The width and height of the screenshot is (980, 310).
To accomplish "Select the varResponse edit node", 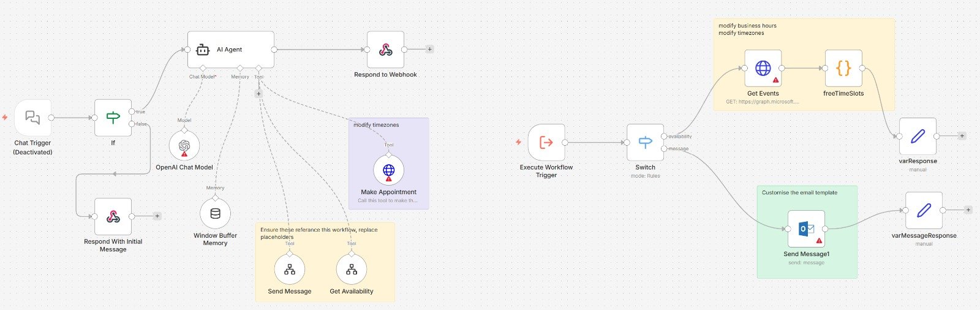I will coord(918,137).
